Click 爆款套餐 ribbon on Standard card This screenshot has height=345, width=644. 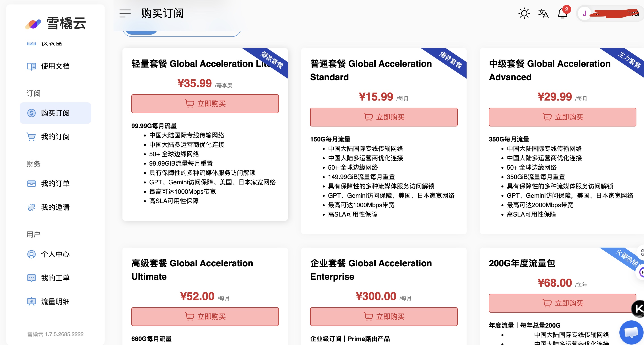tap(451, 60)
